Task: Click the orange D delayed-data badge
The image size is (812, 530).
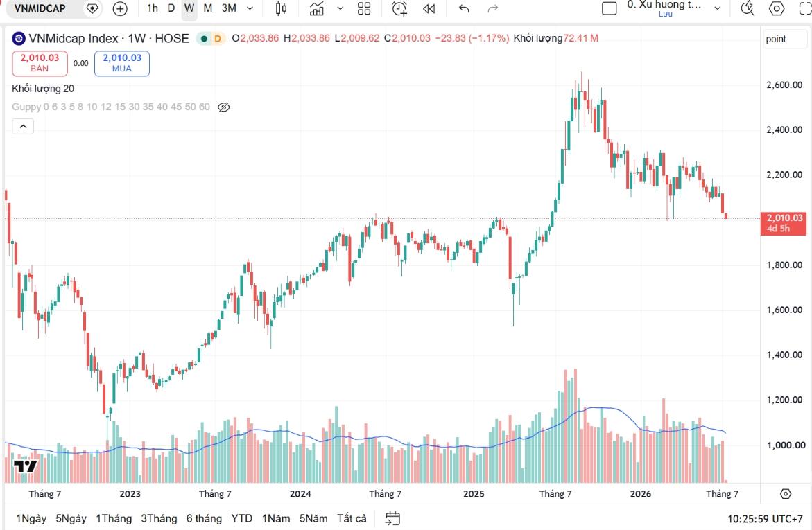Action: point(218,38)
